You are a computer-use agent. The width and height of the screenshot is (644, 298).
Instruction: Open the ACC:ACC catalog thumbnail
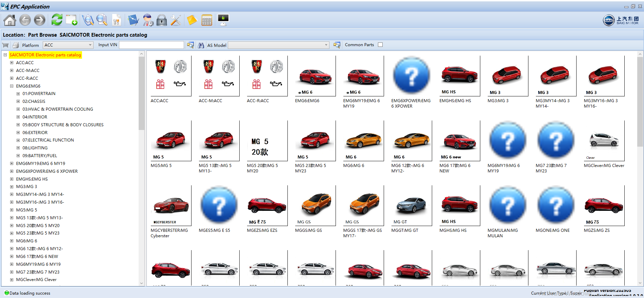pos(171,76)
